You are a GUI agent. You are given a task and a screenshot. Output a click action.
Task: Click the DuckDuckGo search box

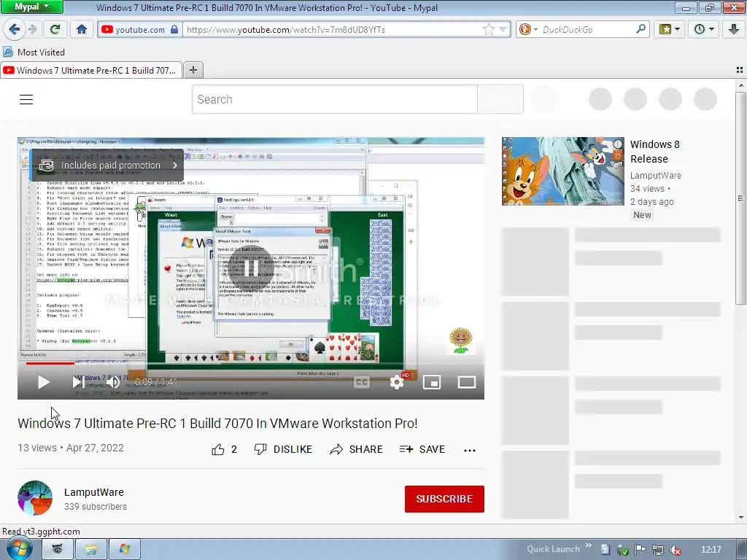[x=587, y=29]
